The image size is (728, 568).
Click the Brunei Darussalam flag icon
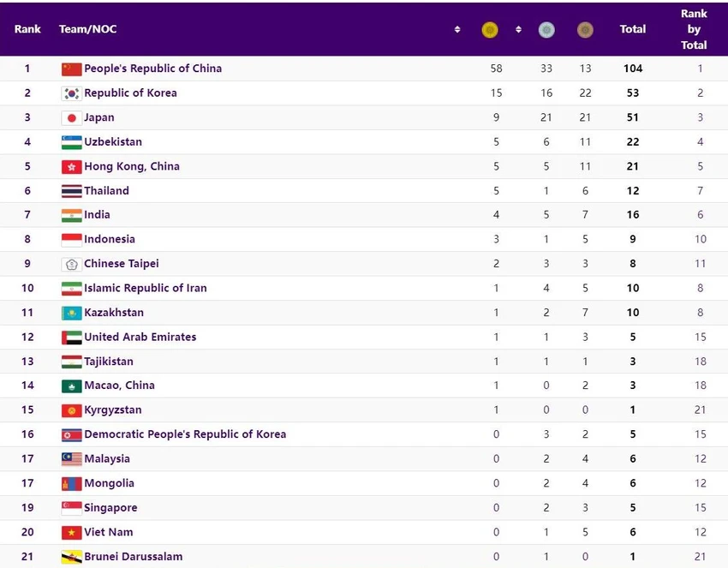tap(71, 557)
